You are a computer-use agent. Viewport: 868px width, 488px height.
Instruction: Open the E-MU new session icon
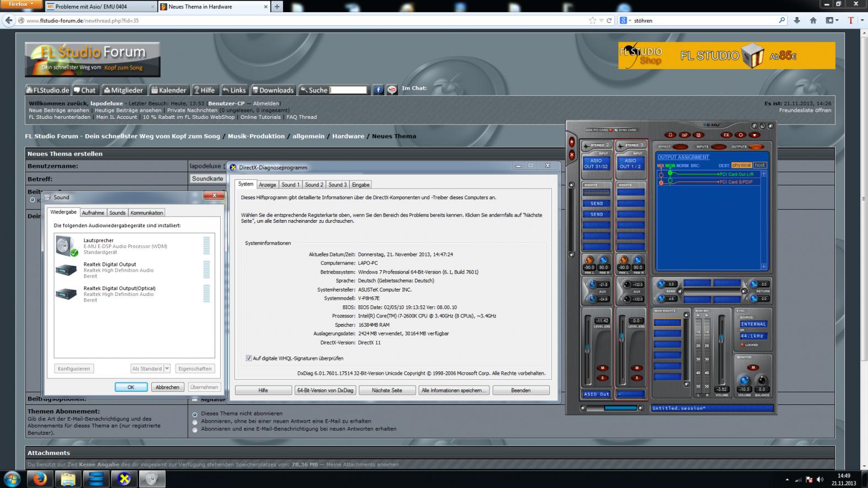click(x=670, y=135)
